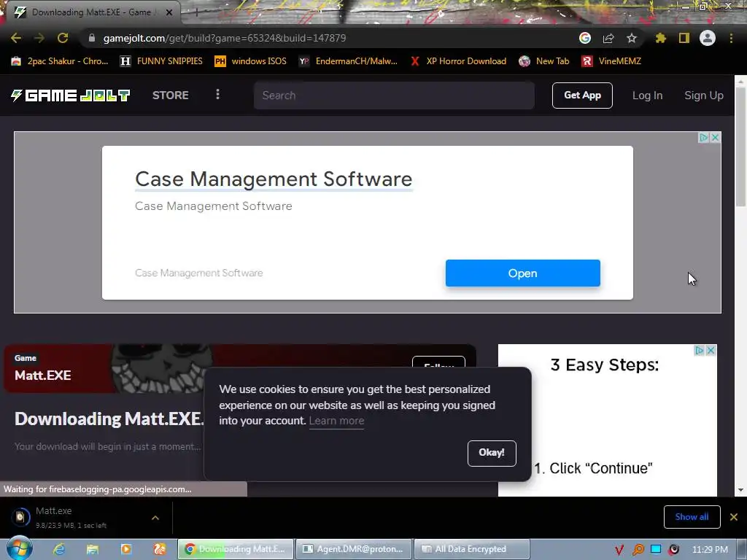Switch to Agent.DMR@proton taskbar window
This screenshot has height=560, width=747.
(354, 549)
